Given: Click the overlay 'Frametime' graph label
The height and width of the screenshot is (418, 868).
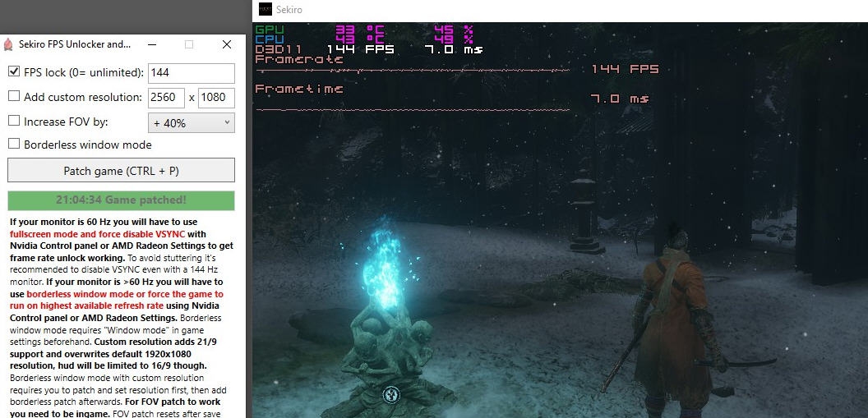Looking at the screenshot, I should [299, 89].
